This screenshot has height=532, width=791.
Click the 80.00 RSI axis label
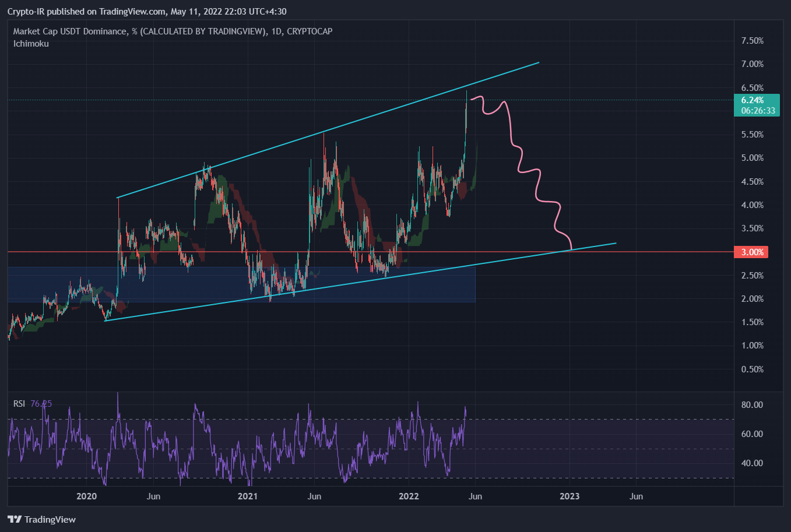(752, 405)
